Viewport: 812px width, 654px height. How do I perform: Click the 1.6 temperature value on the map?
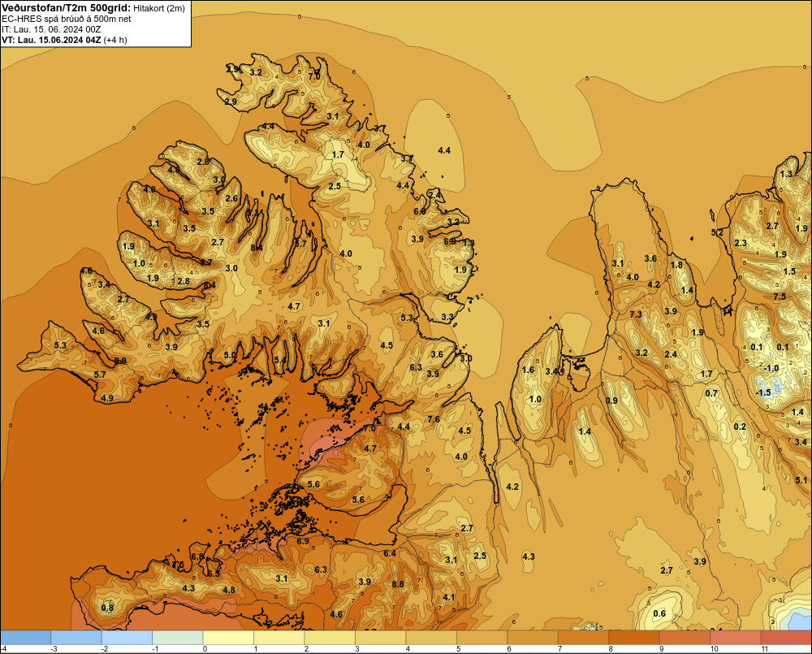coord(528,370)
